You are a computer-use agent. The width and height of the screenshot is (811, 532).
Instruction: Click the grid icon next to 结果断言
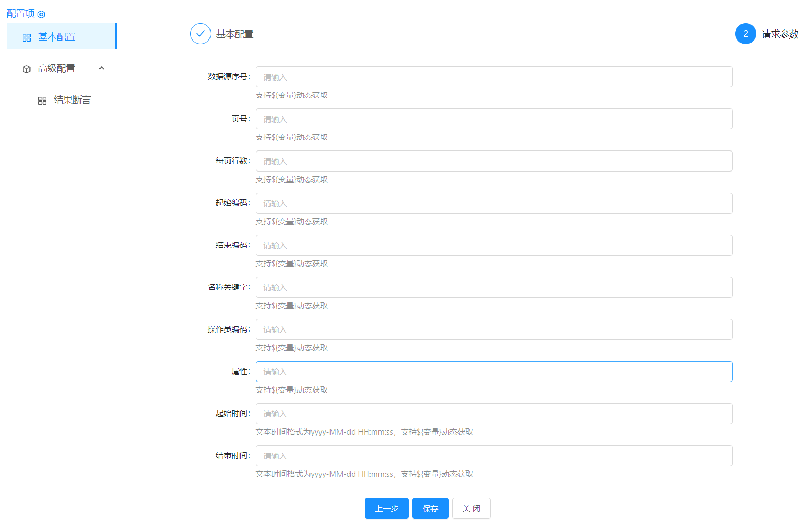pos(43,101)
